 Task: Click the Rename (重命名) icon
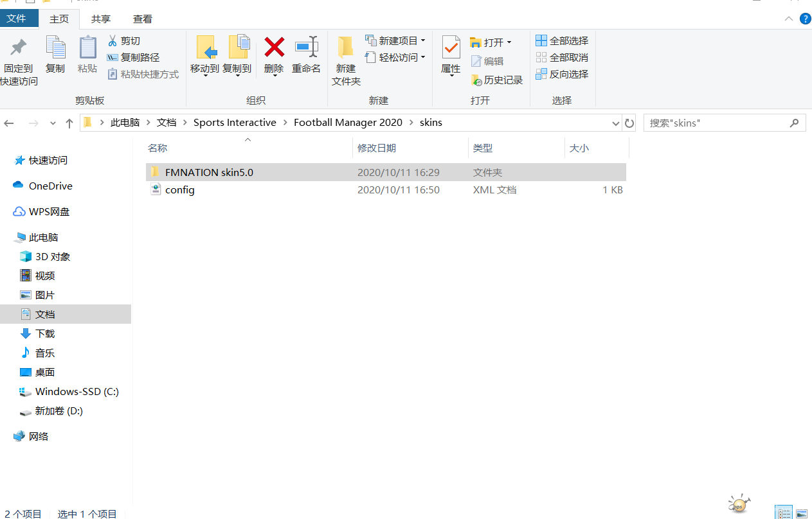(x=306, y=48)
